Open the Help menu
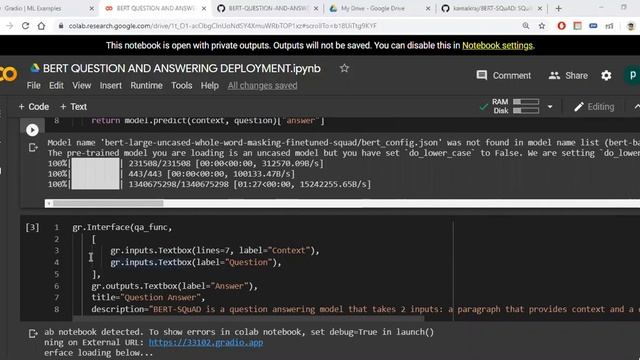640x360 pixels. click(210, 85)
